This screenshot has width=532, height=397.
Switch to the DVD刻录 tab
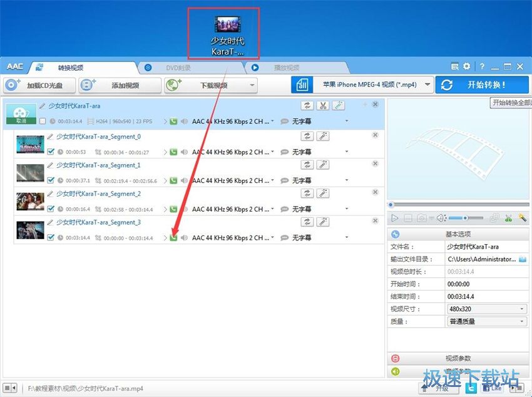point(192,68)
